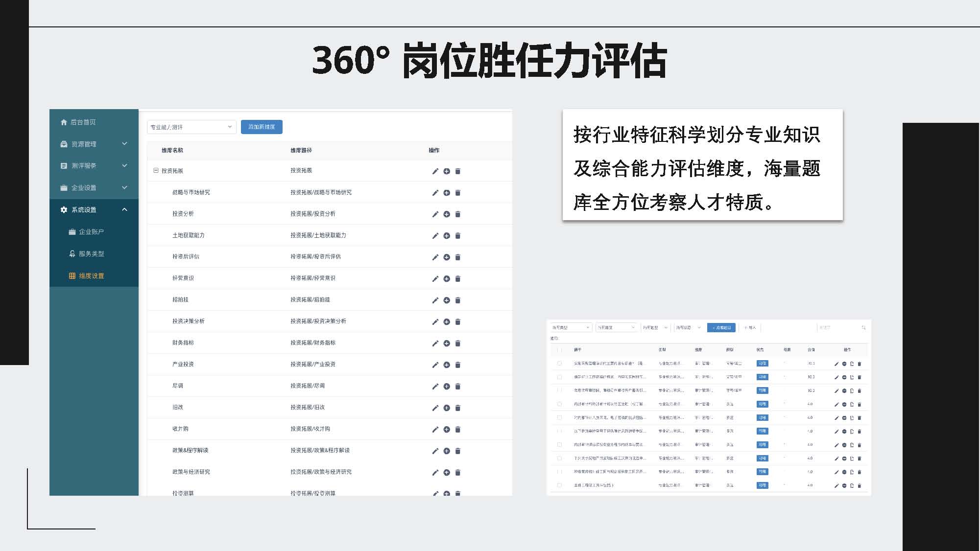
Task: Delete the 土地获取能力 dimension
Action: (458, 236)
